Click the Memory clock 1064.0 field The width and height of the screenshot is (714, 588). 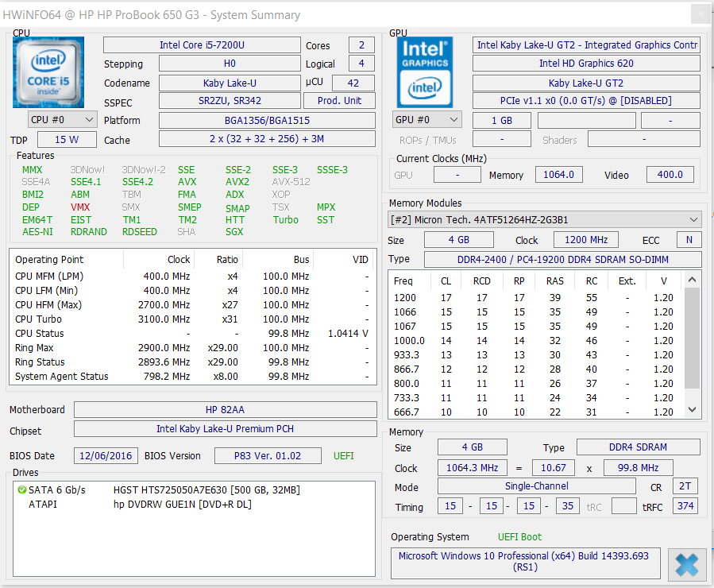558,175
